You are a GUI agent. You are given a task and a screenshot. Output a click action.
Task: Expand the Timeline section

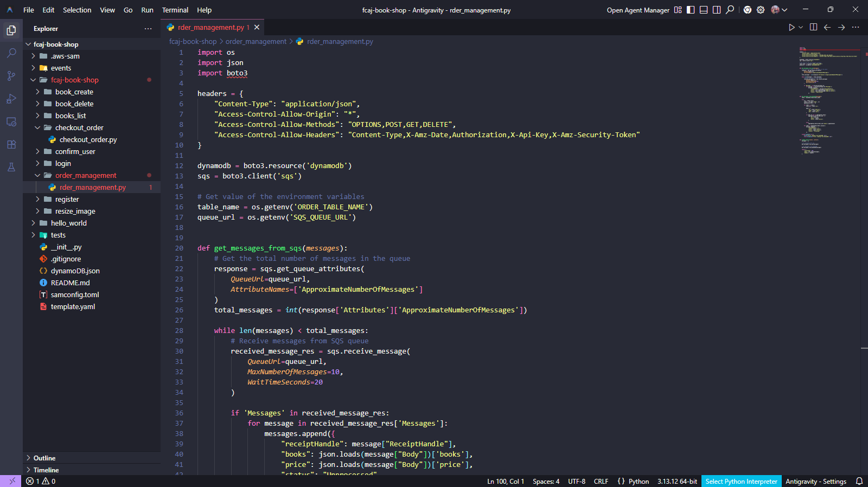coord(92,470)
